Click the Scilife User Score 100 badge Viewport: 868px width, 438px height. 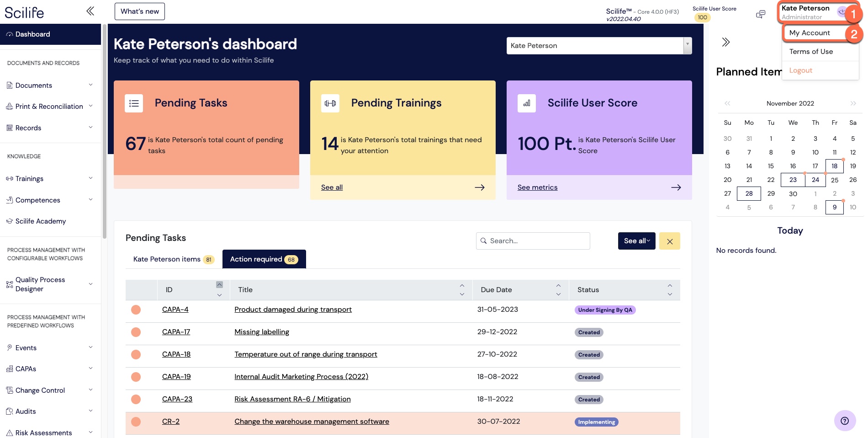pyautogui.click(x=702, y=17)
